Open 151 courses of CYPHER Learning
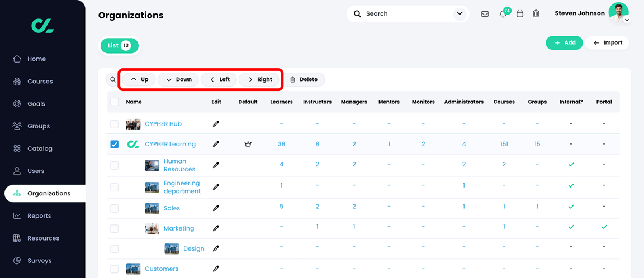Screen dimensions: 644x278 point(504,144)
